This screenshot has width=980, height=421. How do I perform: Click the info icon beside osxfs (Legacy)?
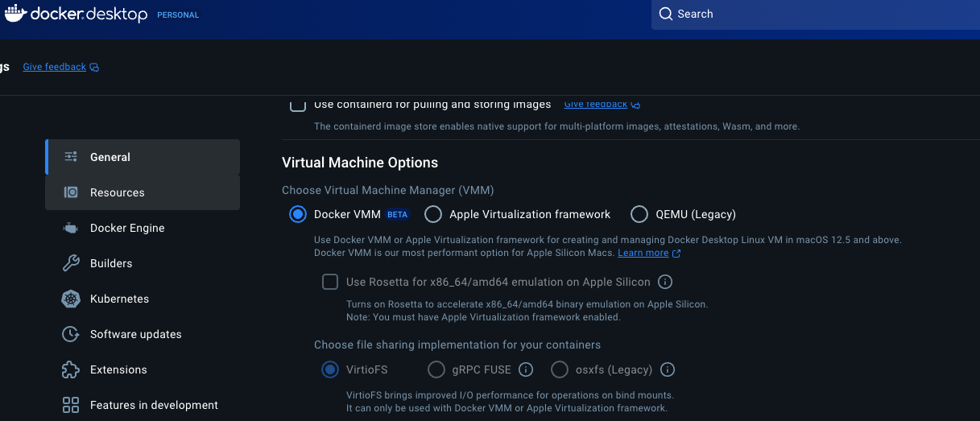[x=668, y=369]
